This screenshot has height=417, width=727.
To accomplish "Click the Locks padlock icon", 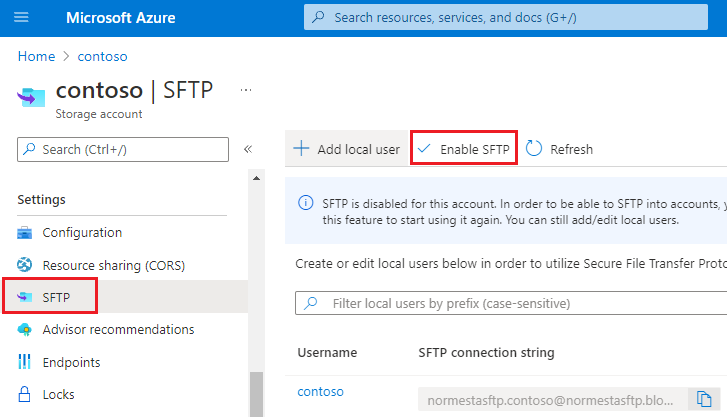I will pyautogui.click(x=25, y=394).
